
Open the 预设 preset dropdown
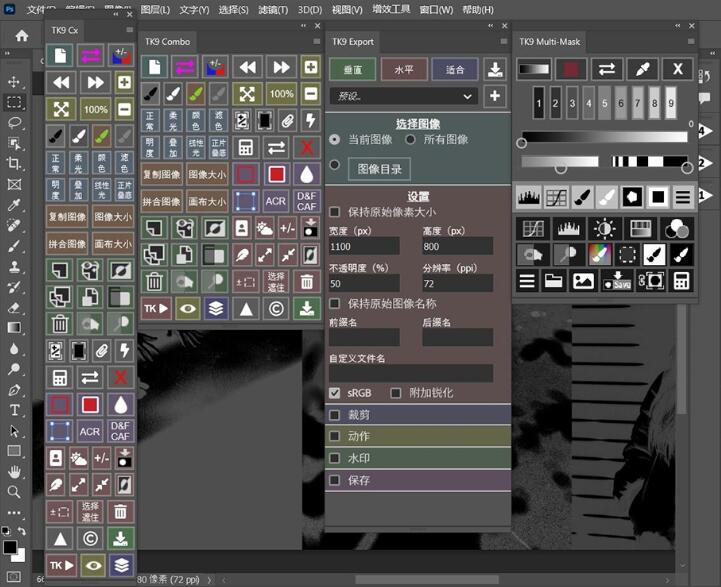tap(403, 96)
